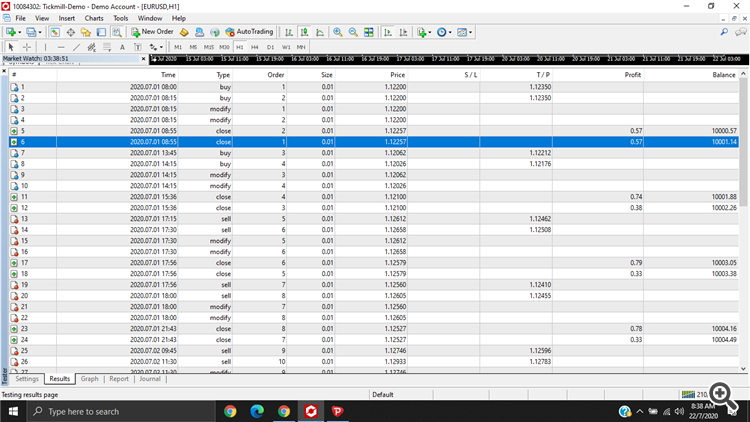The width and height of the screenshot is (750, 422).
Task: Enable chart auto scroll icon
Action: [388, 32]
